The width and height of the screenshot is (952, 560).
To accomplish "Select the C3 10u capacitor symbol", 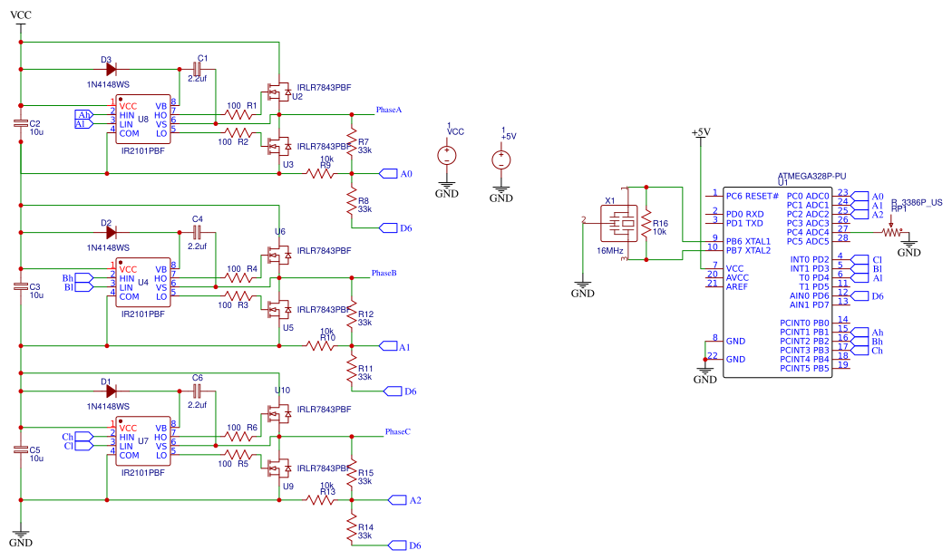I will point(21,286).
